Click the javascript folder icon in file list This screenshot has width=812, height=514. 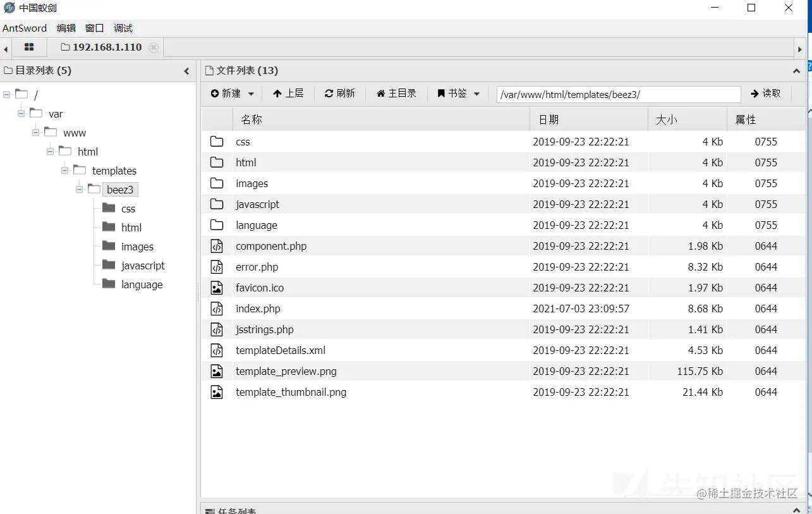coord(217,204)
